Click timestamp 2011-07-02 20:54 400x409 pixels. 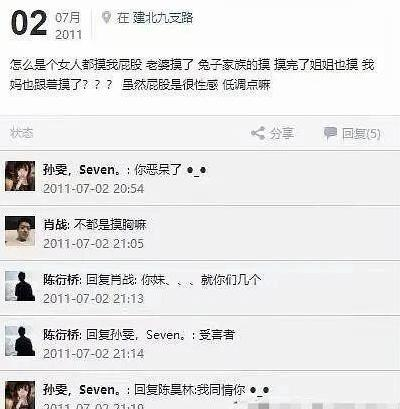coord(94,189)
